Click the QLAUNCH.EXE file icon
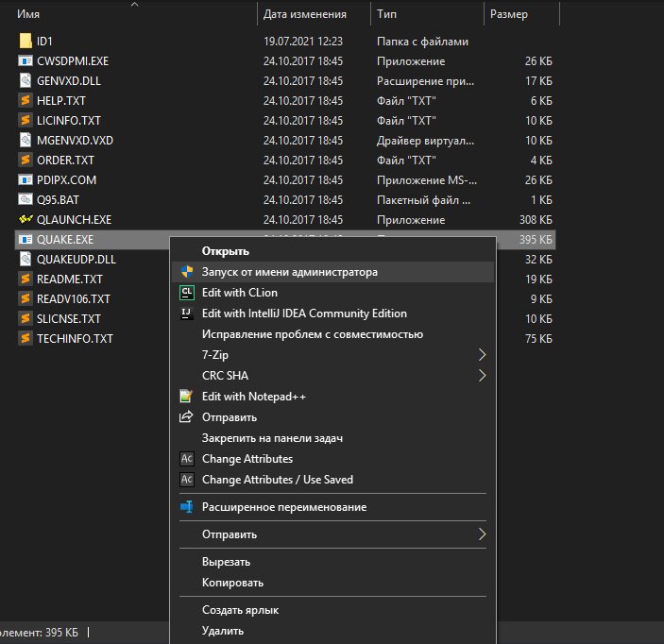This screenshot has width=664, height=644. [26, 219]
